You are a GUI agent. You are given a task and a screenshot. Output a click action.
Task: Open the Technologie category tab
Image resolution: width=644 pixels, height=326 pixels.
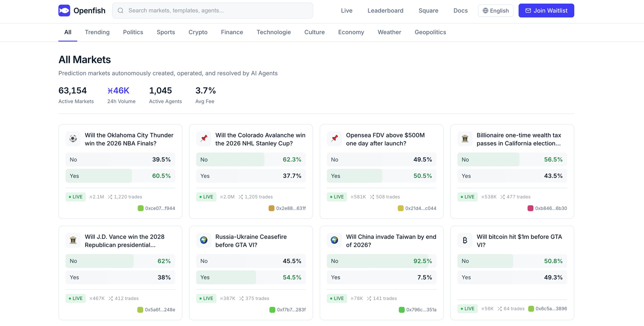point(274,32)
